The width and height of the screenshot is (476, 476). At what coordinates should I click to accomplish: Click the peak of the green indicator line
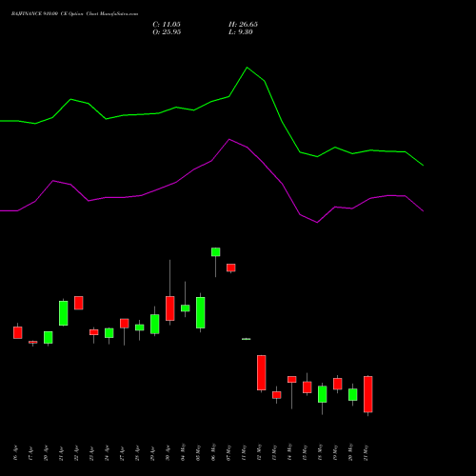[248, 68]
